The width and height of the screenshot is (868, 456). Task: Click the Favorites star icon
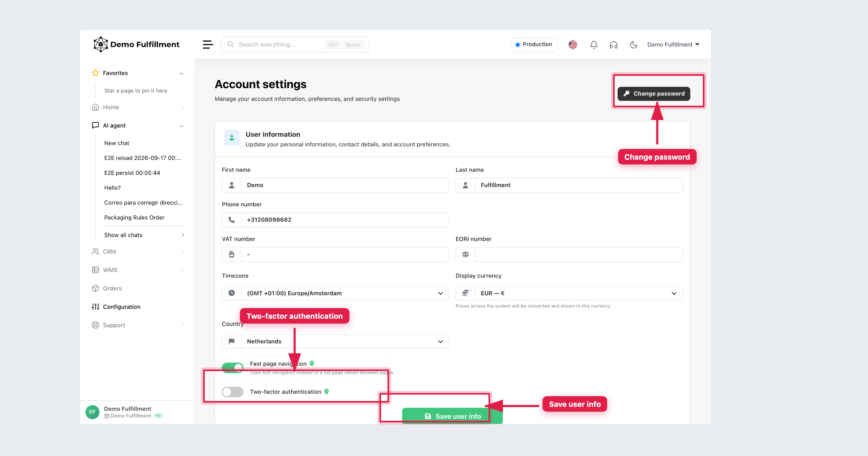(x=95, y=73)
